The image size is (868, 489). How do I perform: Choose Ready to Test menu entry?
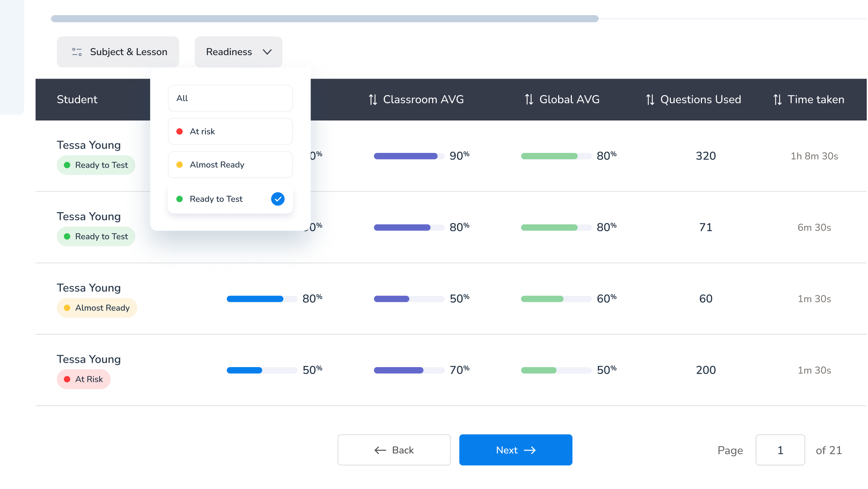(x=216, y=199)
